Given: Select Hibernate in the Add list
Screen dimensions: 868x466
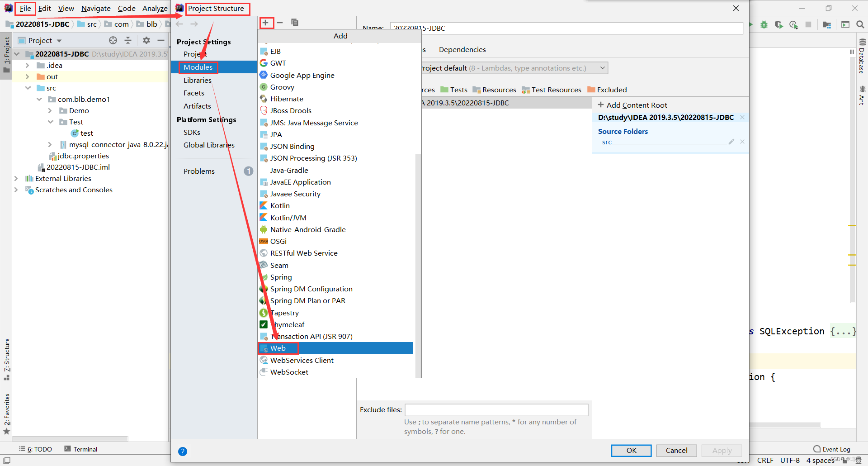Looking at the screenshot, I should point(335,99).
